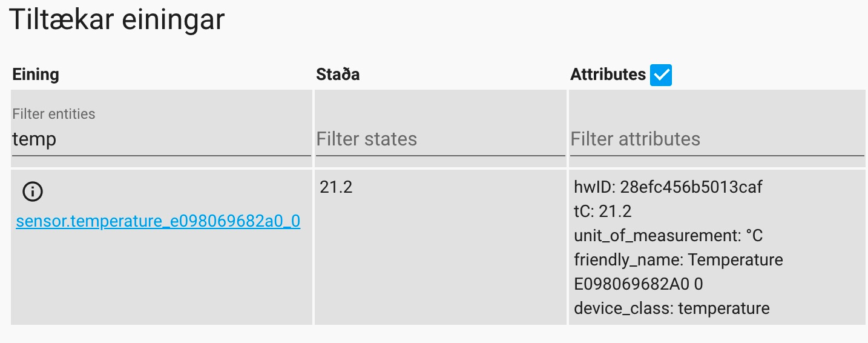The width and height of the screenshot is (868, 343).
Task: Click the E098069682A0 0 text line
Action: (x=638, y=284)
